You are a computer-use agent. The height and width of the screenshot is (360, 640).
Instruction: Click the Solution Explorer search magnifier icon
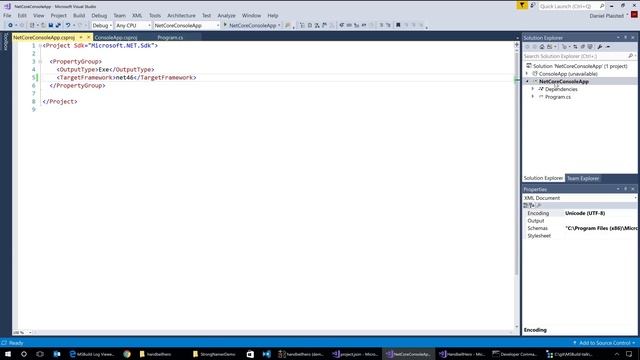[630, 56]
